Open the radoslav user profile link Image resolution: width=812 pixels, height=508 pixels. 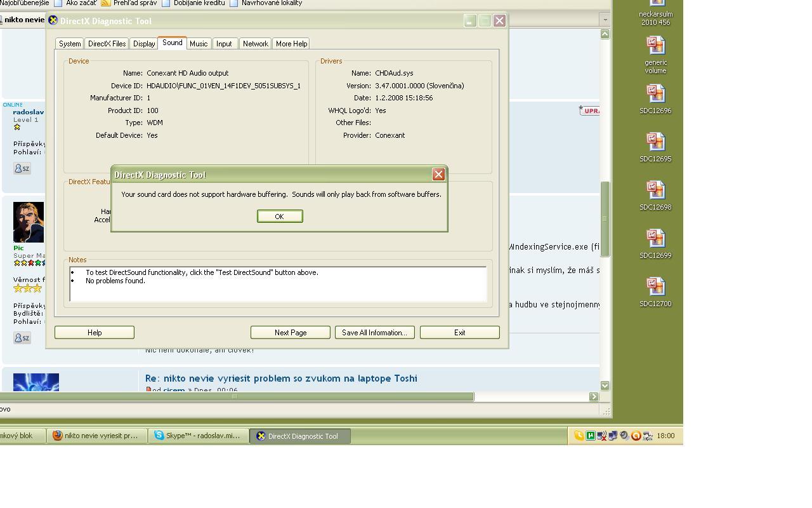coord(29,112)
